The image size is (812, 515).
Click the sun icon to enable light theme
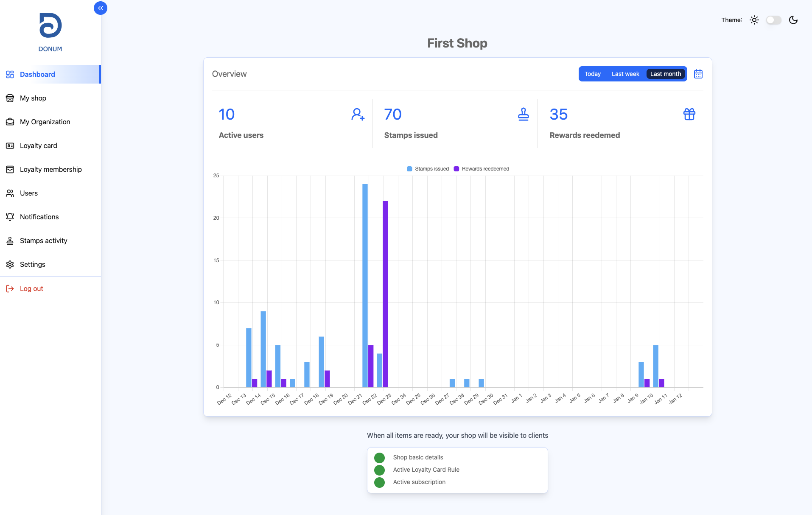click(x=754, y=20)
